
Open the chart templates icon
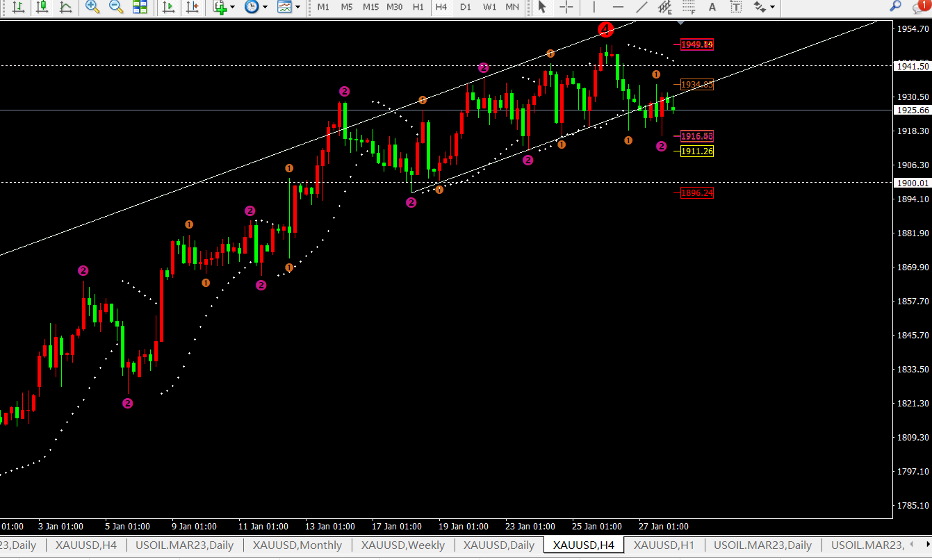[284, 8]
